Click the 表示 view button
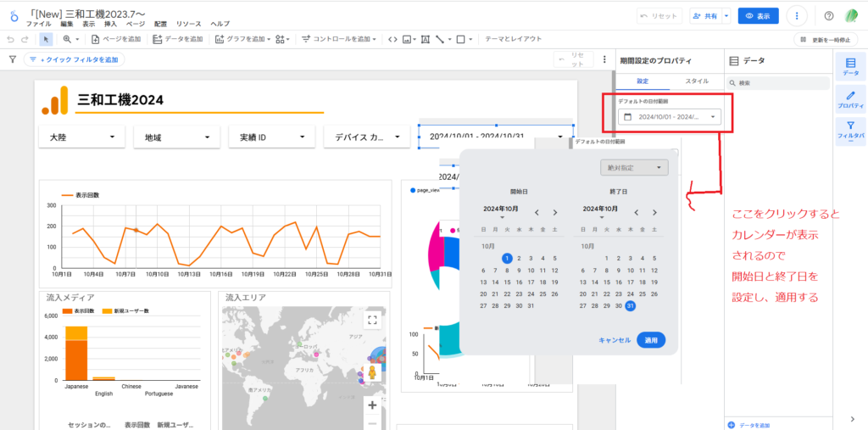Image resolution: width=868 pixels, height=430 pixels. tap(758, 15)
